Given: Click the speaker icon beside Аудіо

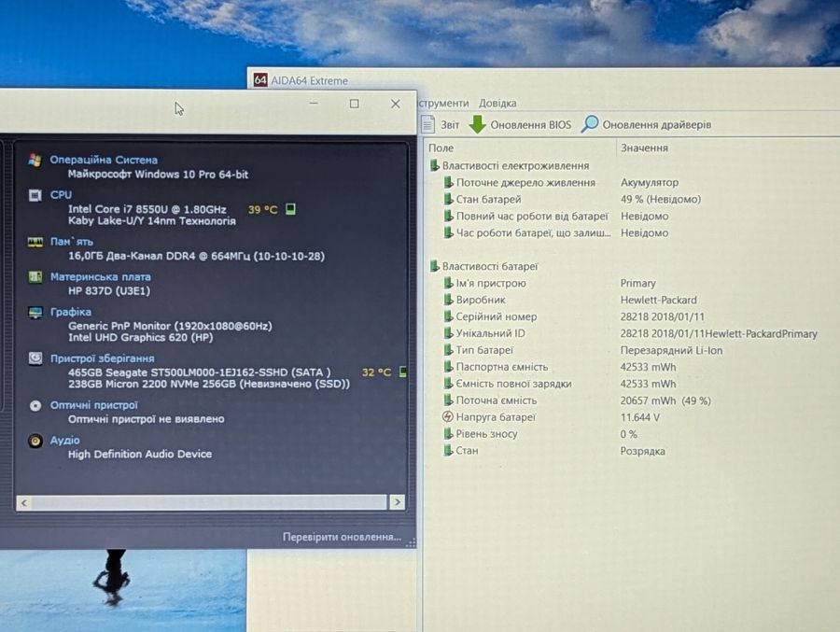Looking at the screenshot, I should (35, 441).
